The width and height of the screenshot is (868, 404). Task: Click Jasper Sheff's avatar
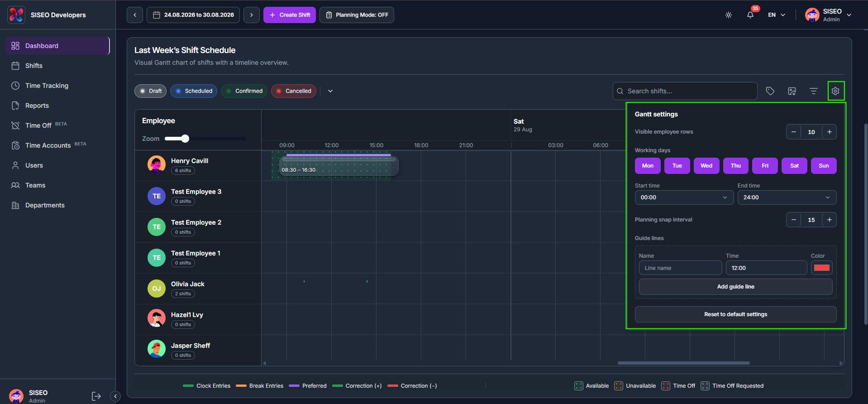tap(157, 350)
